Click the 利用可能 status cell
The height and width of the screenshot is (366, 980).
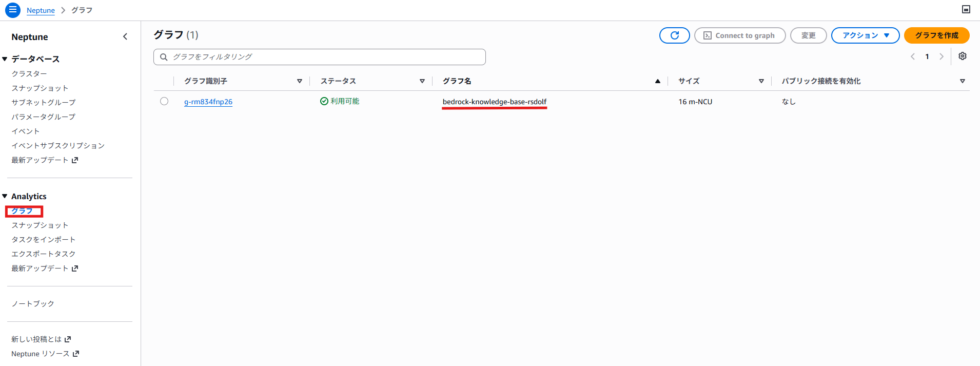coord(340,101)
